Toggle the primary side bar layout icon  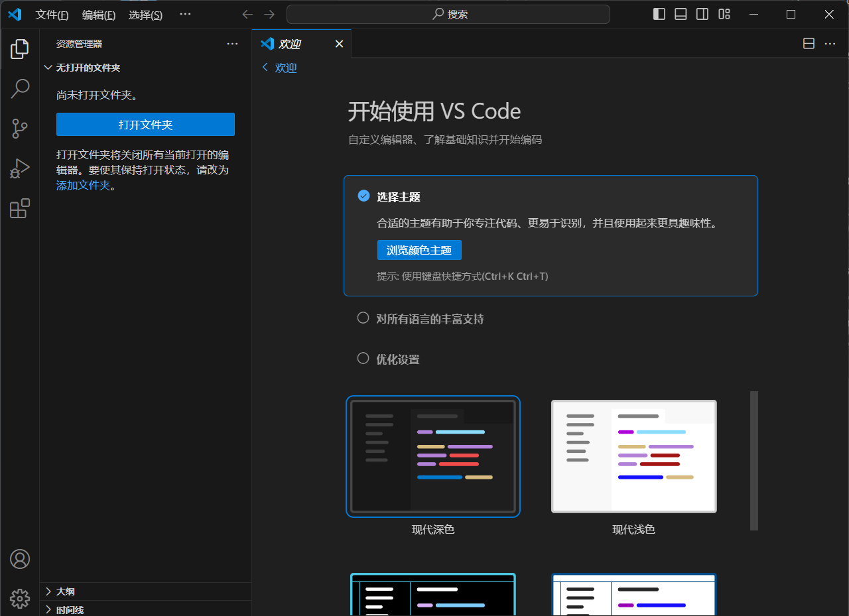(x=659, y=15)
